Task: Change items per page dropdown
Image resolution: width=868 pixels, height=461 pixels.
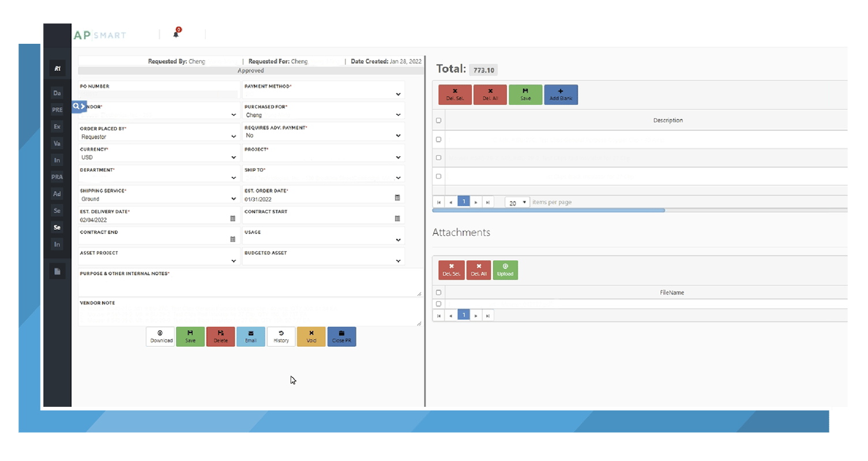Action: click(x=517, y=202)
